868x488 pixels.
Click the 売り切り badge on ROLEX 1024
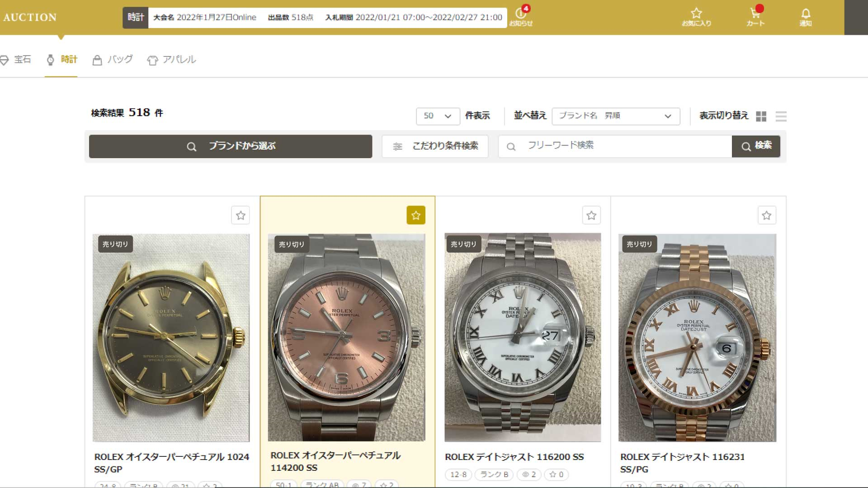click(115, 244)
